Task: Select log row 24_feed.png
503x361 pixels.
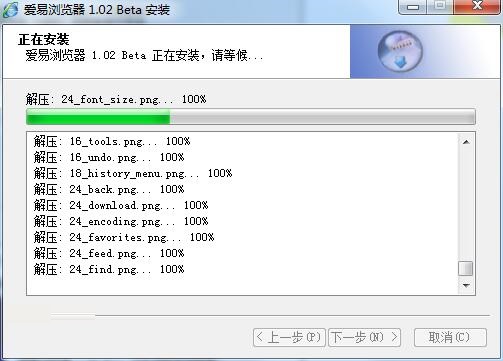Action: click(x=109, y=253)
